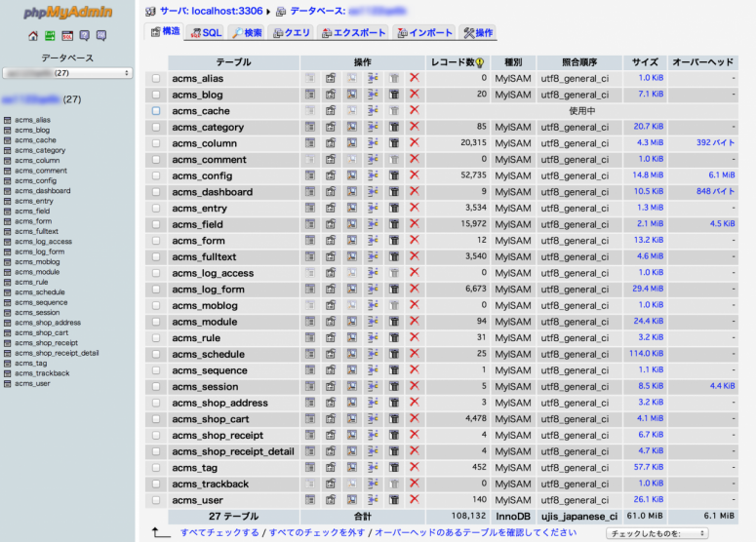Switch to the SQL tab
Screen dimensions: 756x542
206,33
